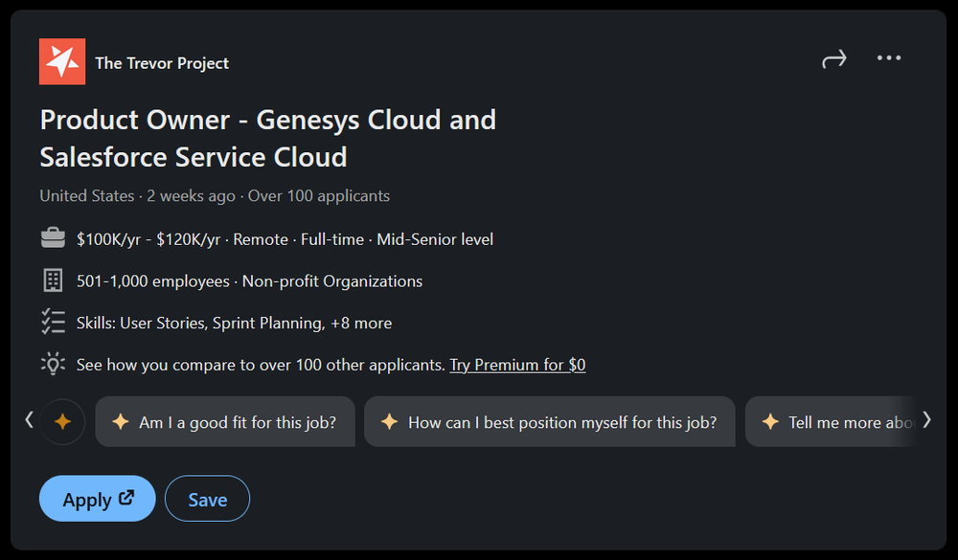Click the briefcase salary icon
The image size is (958, 560).
pyautogui.click(x=53, y=238)
